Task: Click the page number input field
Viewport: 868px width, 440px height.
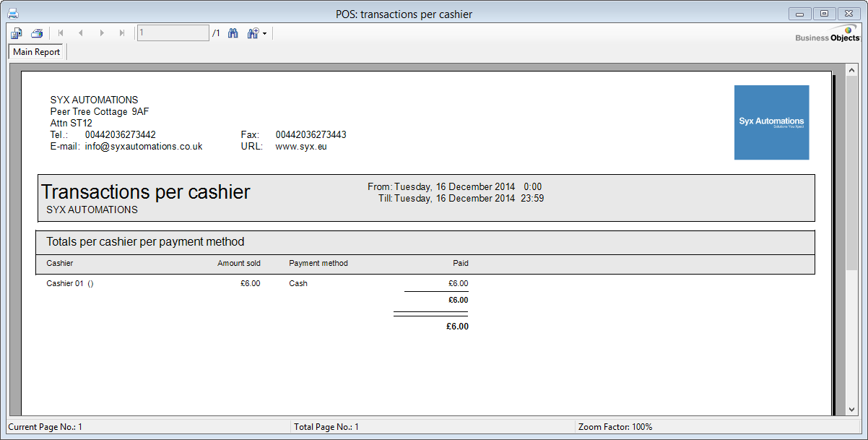Action: 173,33
